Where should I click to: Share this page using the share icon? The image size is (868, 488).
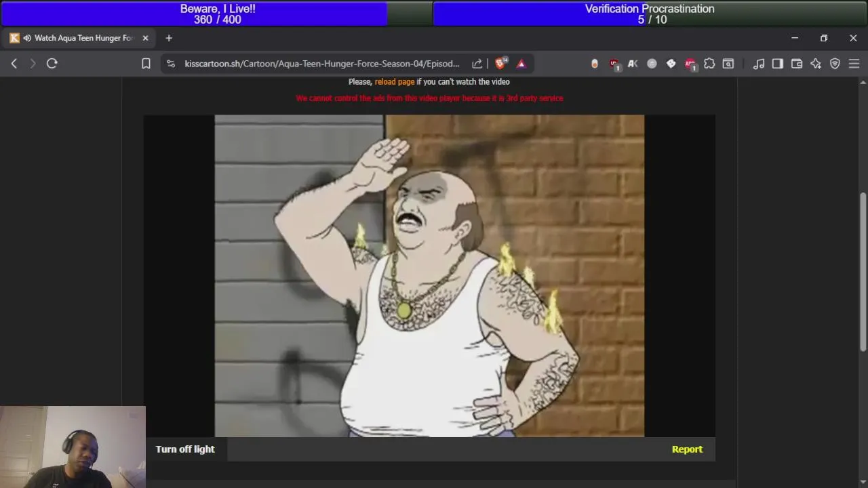477,64
